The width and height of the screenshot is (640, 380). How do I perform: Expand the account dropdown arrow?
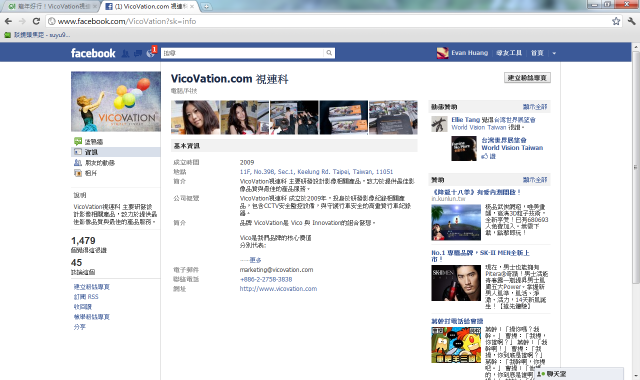click(554, 53)
